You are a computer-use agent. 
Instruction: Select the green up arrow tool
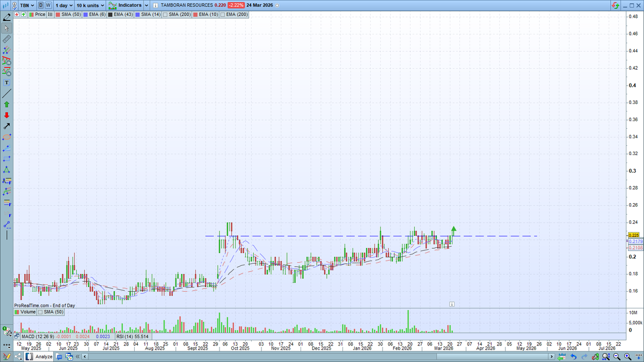pos(6,105)
